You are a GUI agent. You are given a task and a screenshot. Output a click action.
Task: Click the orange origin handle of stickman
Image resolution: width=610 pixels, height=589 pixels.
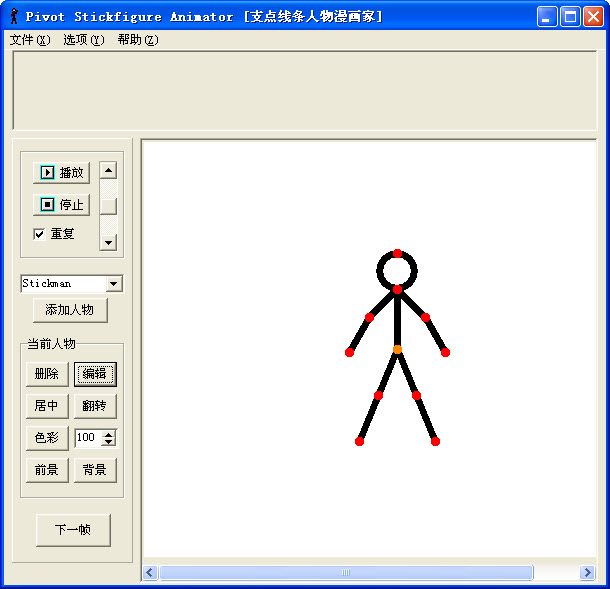[397, 349]
